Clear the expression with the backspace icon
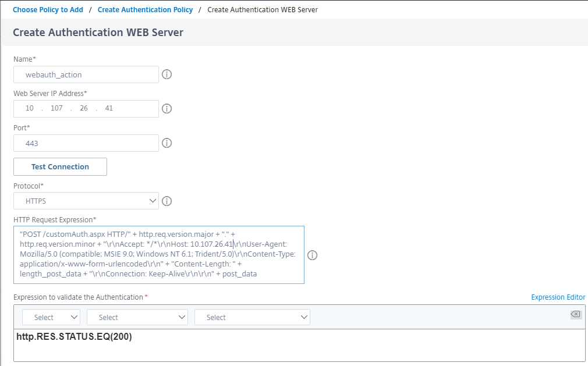 576,314
